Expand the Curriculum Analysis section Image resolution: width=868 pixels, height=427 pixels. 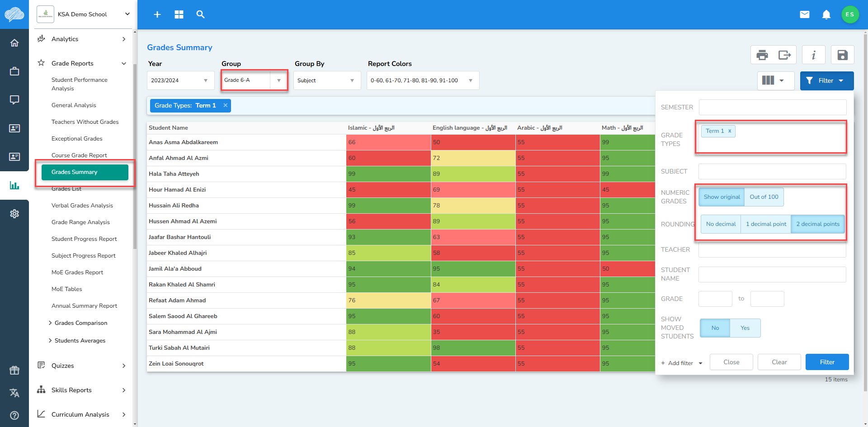[83, 414]
